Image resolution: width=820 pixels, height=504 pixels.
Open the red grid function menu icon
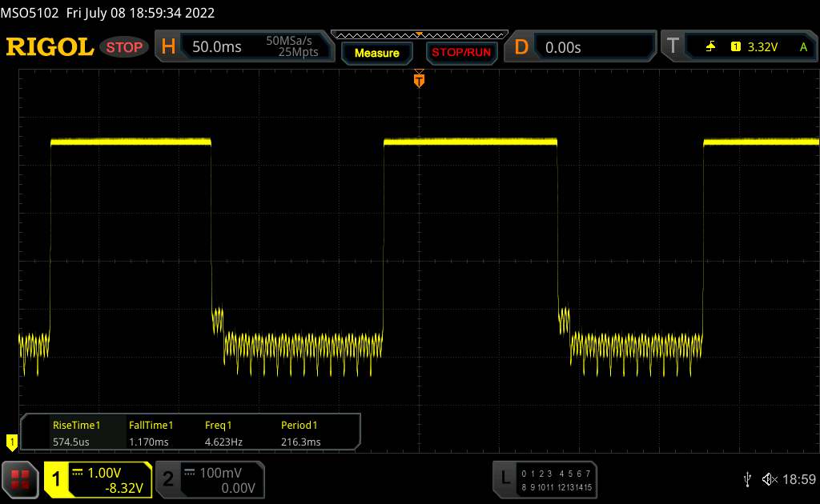pyautogui.click(x=20, y=479)
